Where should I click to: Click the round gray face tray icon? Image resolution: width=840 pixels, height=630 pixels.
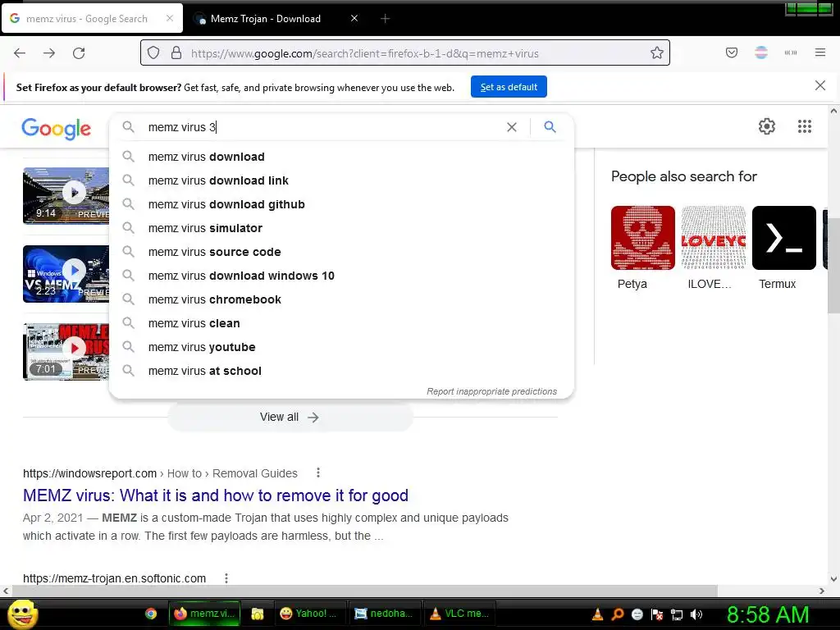click(637, 614)
